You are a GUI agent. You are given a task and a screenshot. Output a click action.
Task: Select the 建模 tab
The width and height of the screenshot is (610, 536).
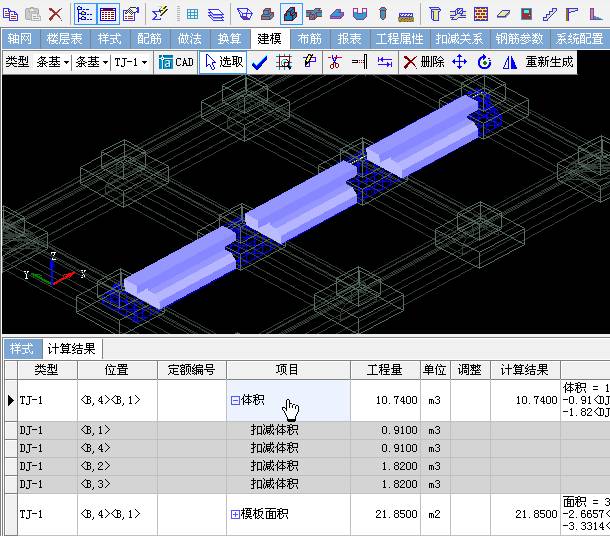click(269, 39)
